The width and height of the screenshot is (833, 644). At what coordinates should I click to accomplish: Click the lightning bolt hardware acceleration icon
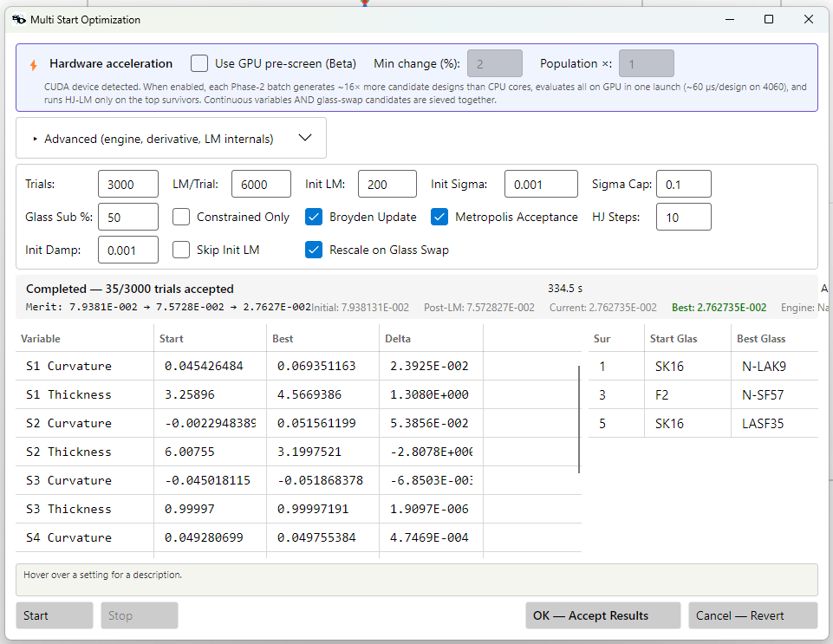click(34, 65)
